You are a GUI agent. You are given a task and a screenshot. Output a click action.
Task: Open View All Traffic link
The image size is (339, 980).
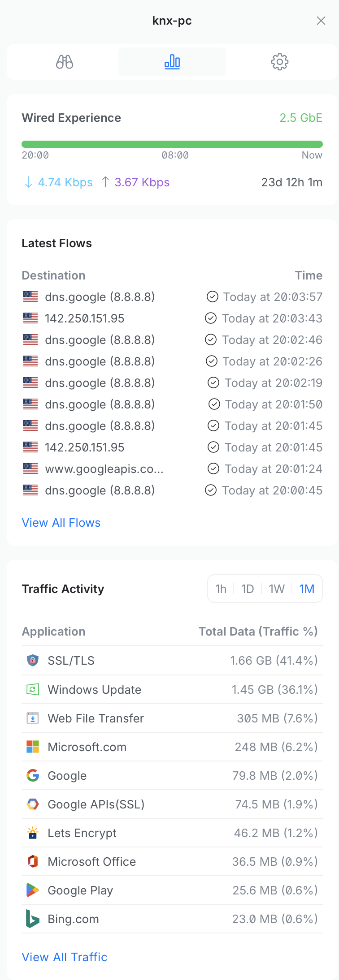pos(65,957)
